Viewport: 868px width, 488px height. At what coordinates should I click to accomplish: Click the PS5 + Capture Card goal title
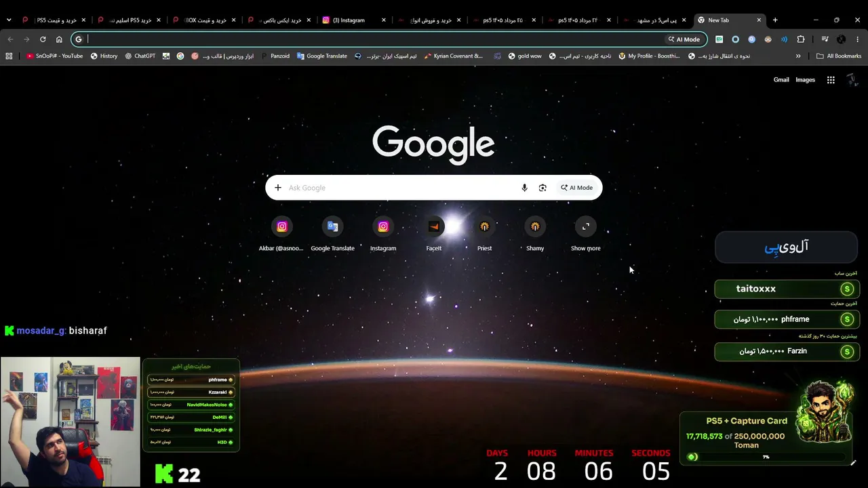pyautogui.click(x=747, y=421)
